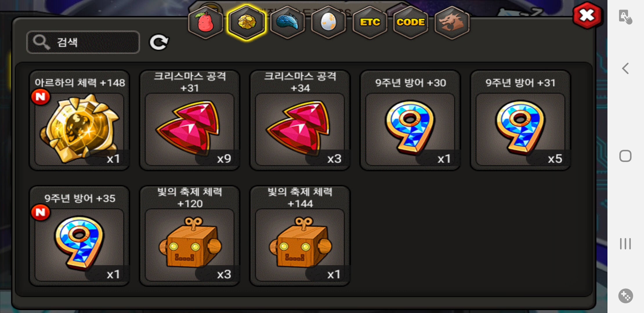Select the new 9주년 방어 +35 gem
The width and height of the screenshot is (644, 313).
(x=79, y=236)
